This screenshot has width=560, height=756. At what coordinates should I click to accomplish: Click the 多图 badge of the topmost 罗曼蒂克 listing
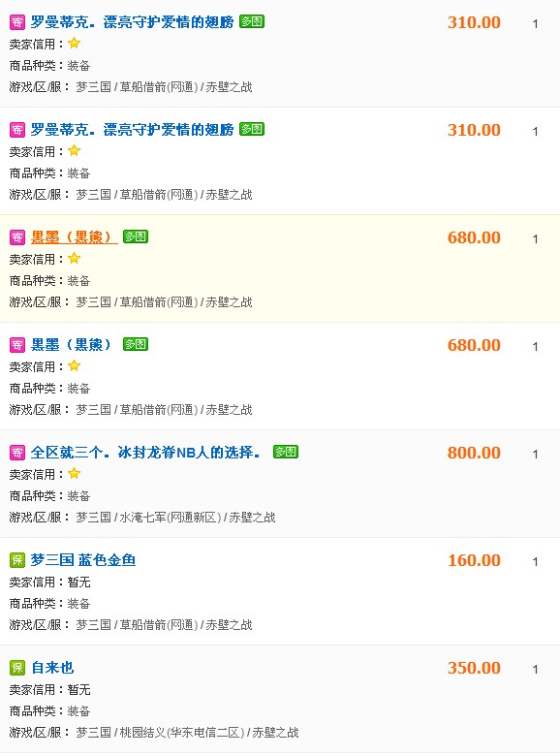252,21
